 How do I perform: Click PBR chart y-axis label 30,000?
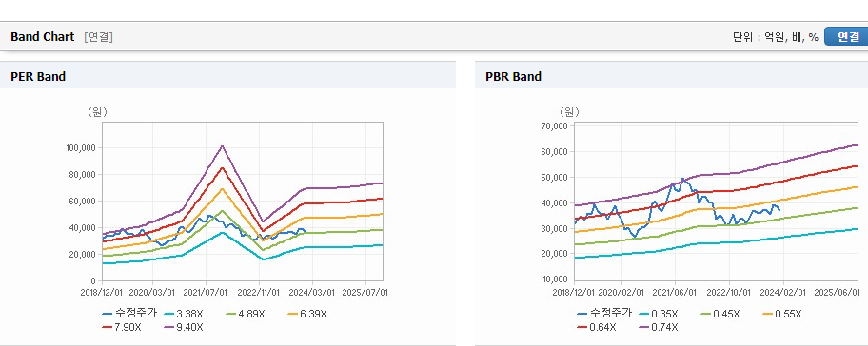point(555,228)
